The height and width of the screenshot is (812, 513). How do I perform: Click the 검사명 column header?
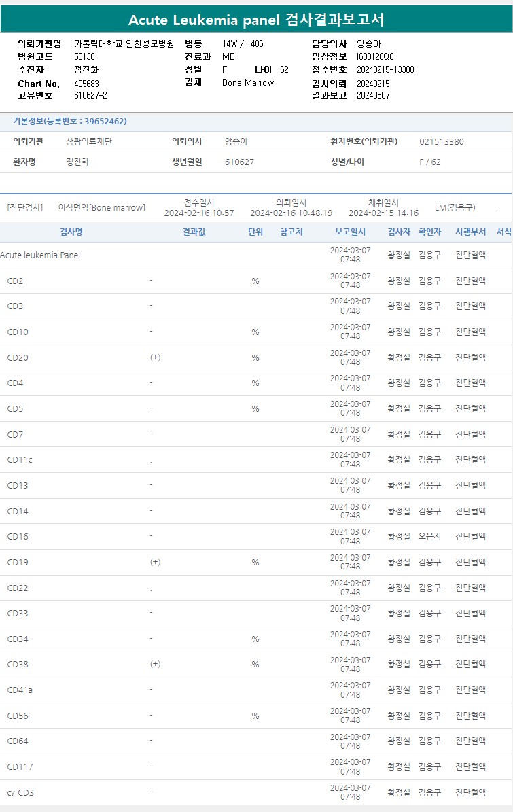coord(71,232)
